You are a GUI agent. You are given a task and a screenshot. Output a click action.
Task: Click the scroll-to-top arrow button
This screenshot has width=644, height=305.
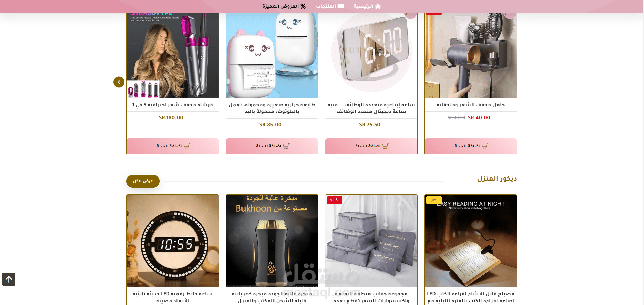[9, 279]
